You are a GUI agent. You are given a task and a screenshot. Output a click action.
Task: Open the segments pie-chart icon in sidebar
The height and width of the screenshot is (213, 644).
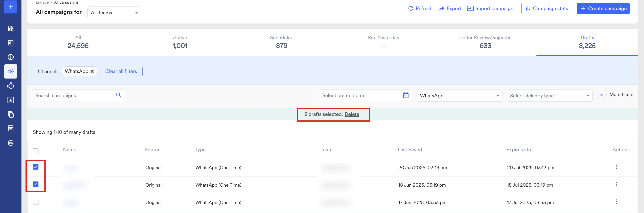(11, 57)
